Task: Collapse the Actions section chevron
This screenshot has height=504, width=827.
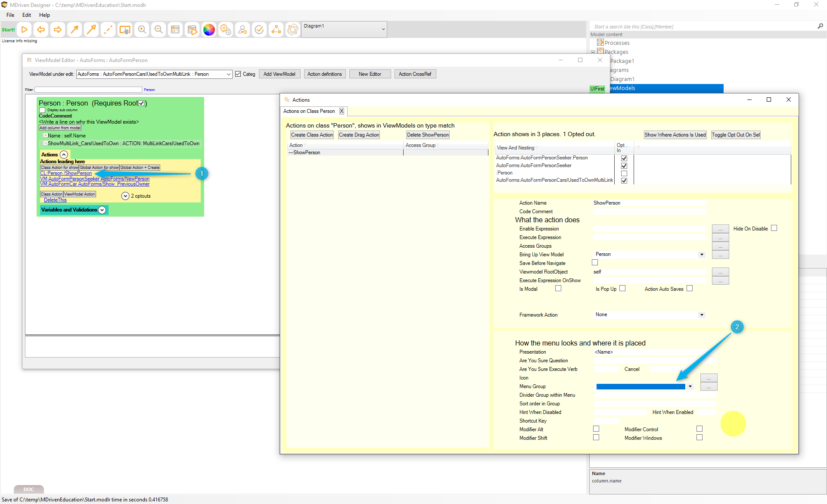Action: click(x=64, y=155)
